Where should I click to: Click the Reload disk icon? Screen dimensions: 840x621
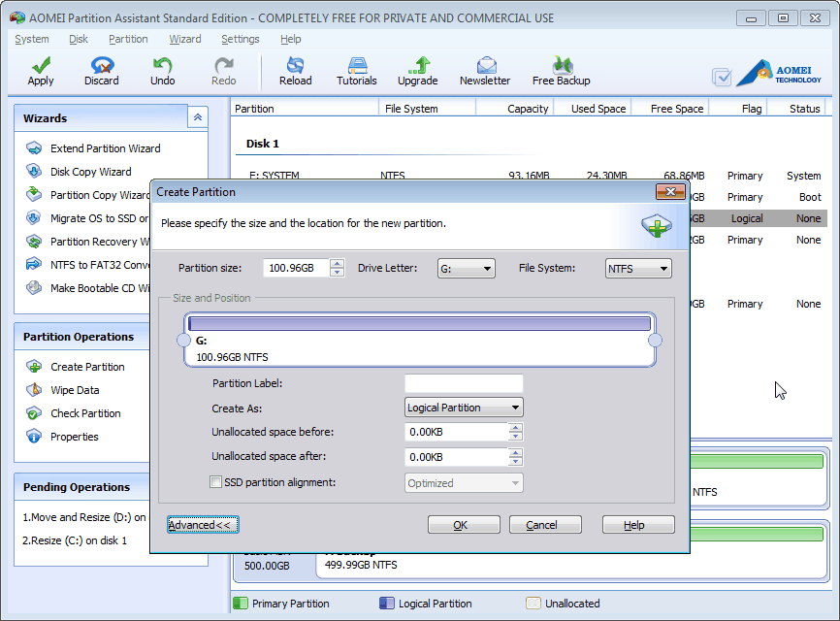coord(295,65)
